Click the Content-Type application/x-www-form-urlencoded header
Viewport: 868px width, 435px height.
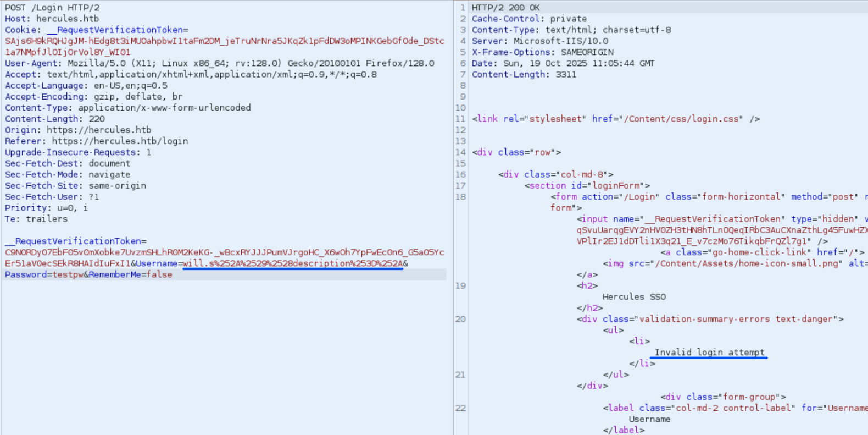[x=128, y=108]
